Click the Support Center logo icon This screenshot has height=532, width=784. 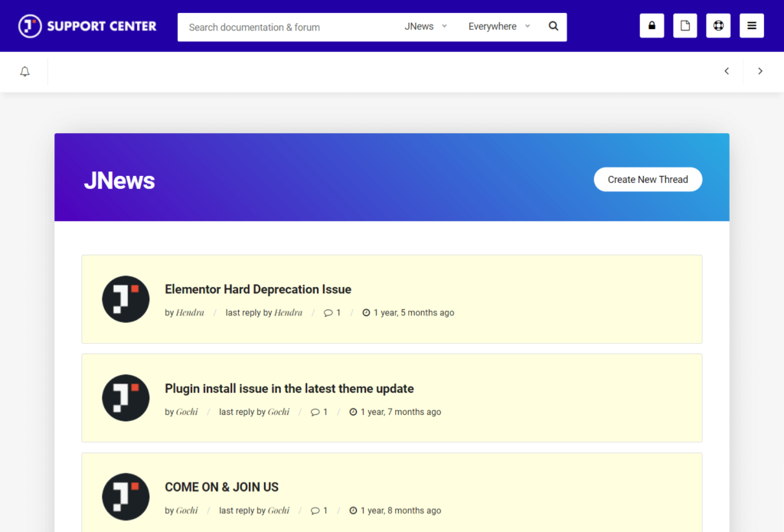pos(28,25)
